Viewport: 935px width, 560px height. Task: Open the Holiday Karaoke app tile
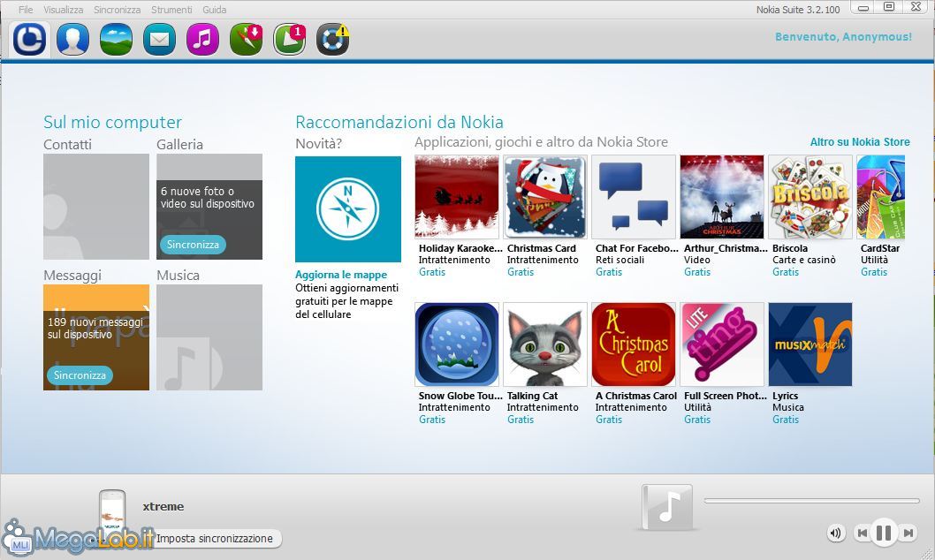[457, 197]
